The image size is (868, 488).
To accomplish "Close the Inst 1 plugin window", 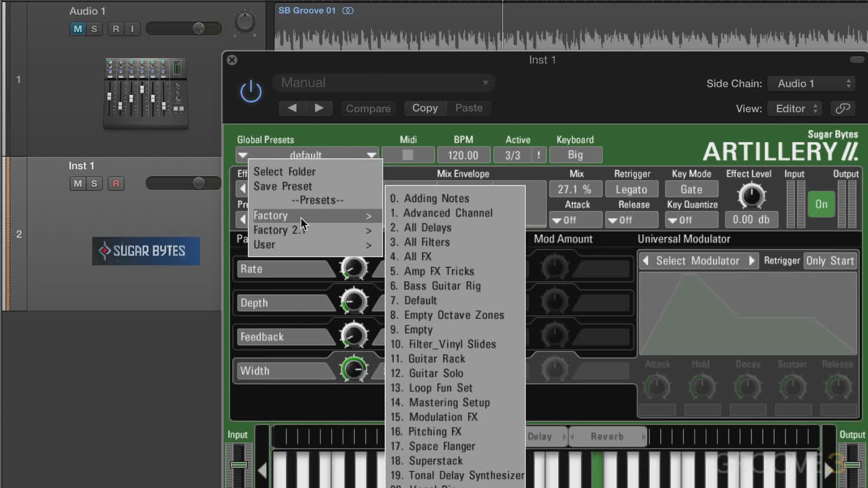I will [x=232, y=60].
